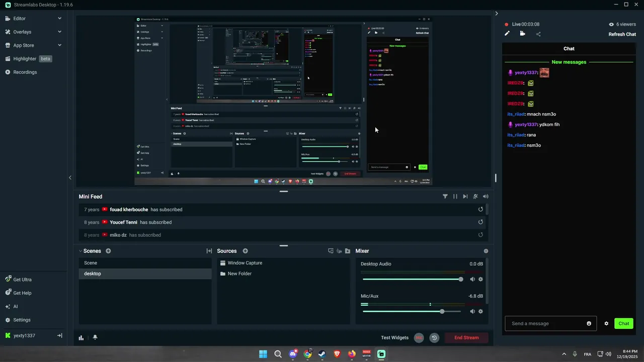
Task: Open Mixer advanced audio settings
Action: pyautogui.click(x=486, y=251)
